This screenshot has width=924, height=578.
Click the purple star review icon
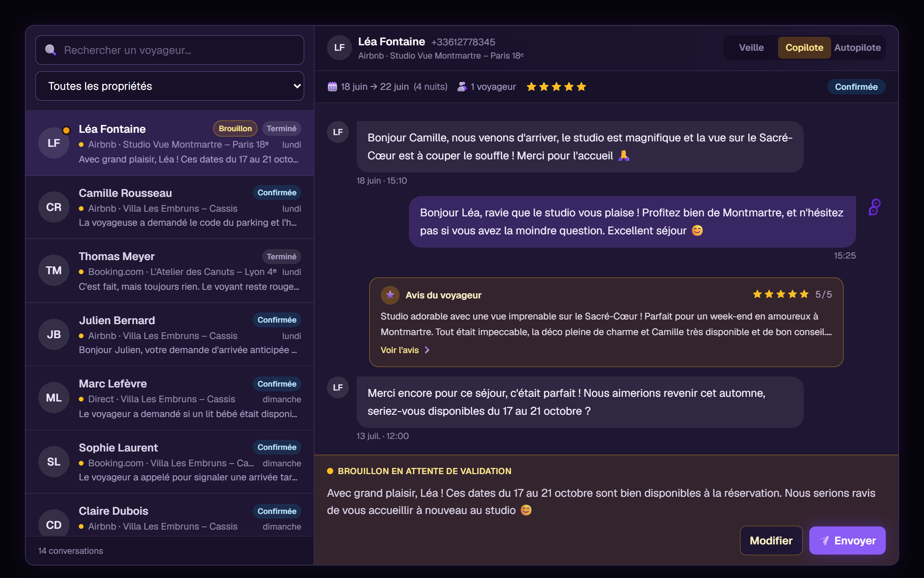click(x=390, y=295)
